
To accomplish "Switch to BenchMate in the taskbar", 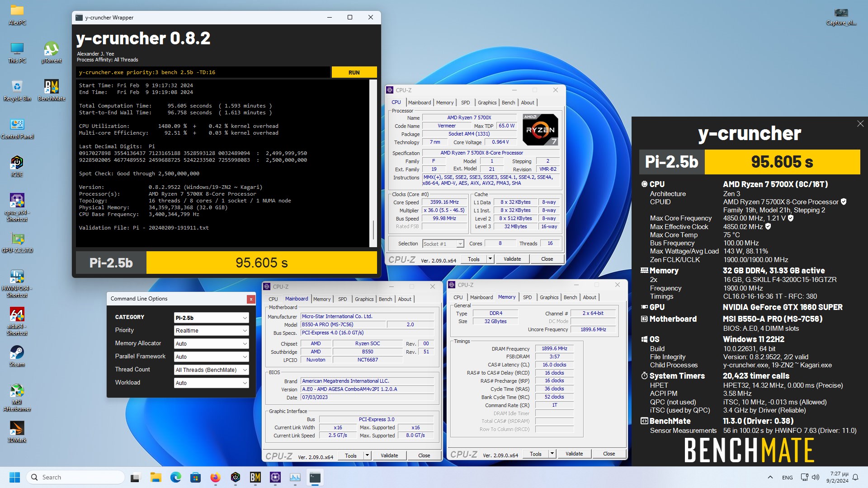I will (255, 477).
